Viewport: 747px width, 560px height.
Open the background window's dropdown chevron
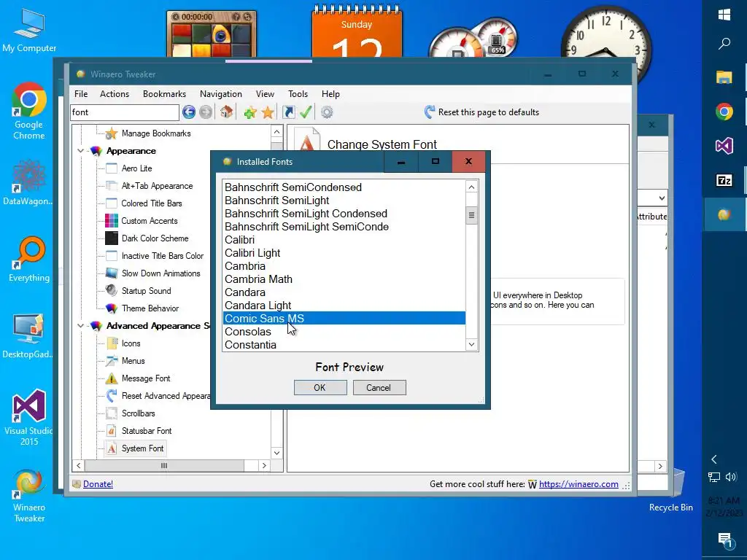point(662,198)
